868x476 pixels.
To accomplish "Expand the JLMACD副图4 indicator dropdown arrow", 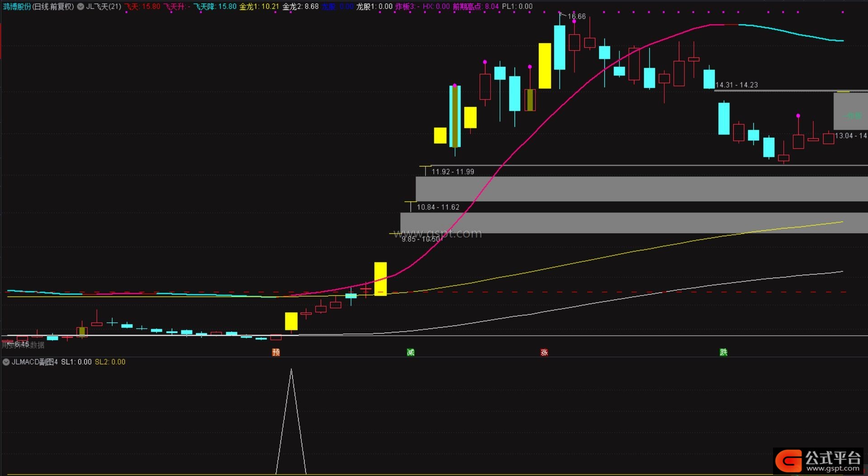I will tap(6, 362).
